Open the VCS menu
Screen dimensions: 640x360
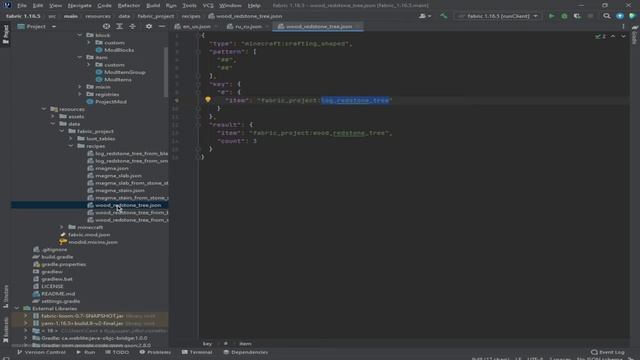click(208, 6)
